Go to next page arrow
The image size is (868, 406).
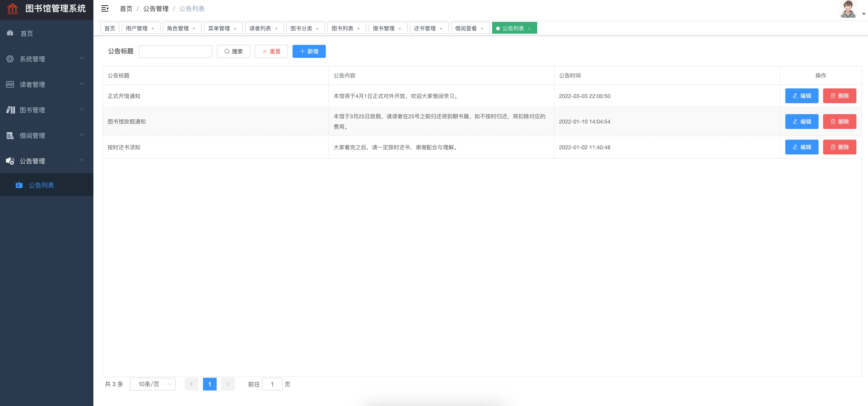228,384
